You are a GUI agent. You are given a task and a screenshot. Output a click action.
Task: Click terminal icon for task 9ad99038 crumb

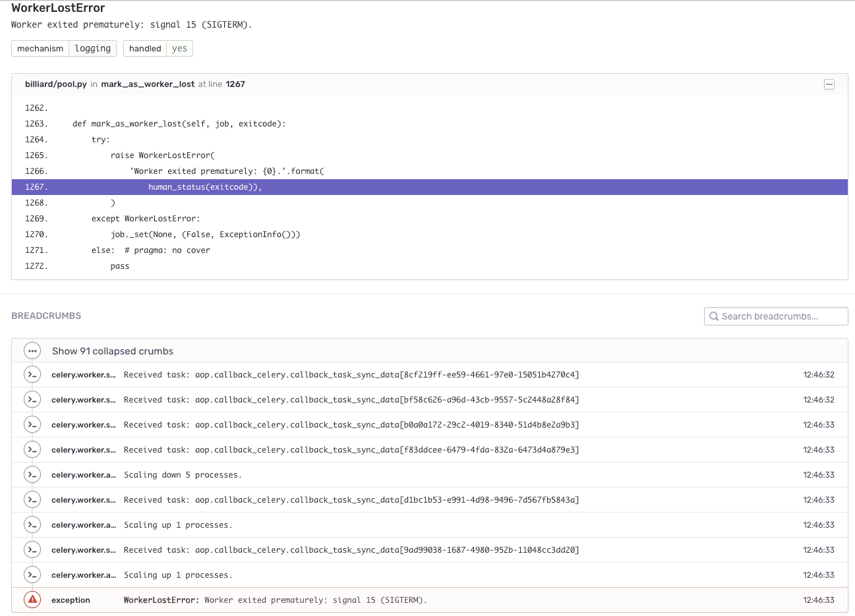tap(32, 550)
